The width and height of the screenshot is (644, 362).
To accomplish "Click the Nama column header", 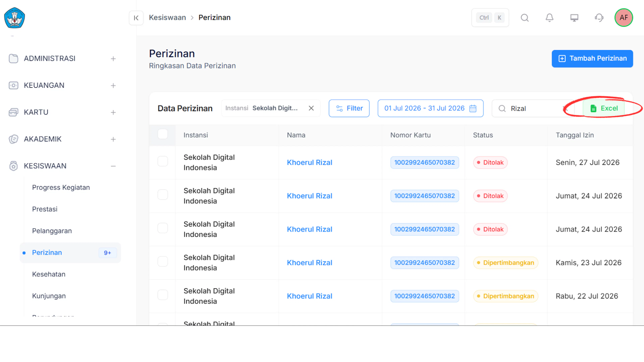I will click(x=296, y=135).
